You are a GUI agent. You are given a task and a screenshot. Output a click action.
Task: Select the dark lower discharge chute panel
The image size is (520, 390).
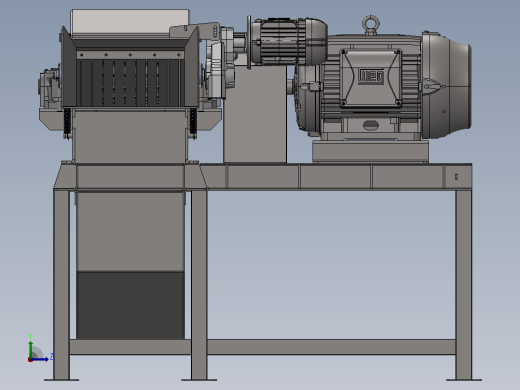point(130,305)
